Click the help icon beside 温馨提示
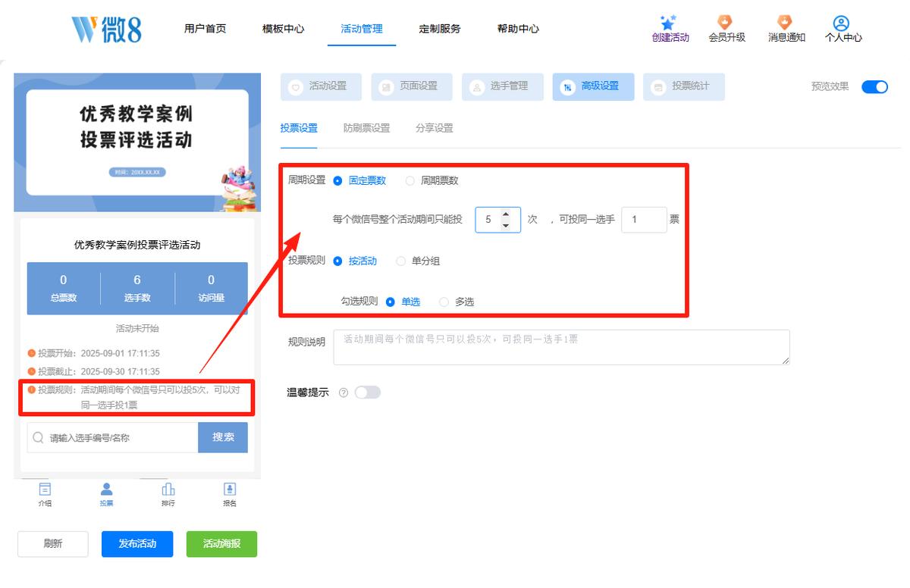The width and height of the screenshot is (910, 588). 344,393
